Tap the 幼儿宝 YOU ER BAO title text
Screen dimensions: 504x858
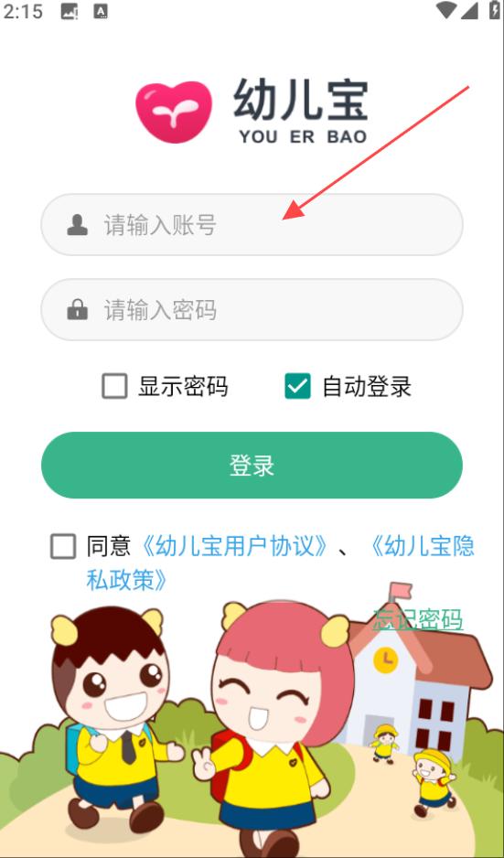(x=302, y=112)
